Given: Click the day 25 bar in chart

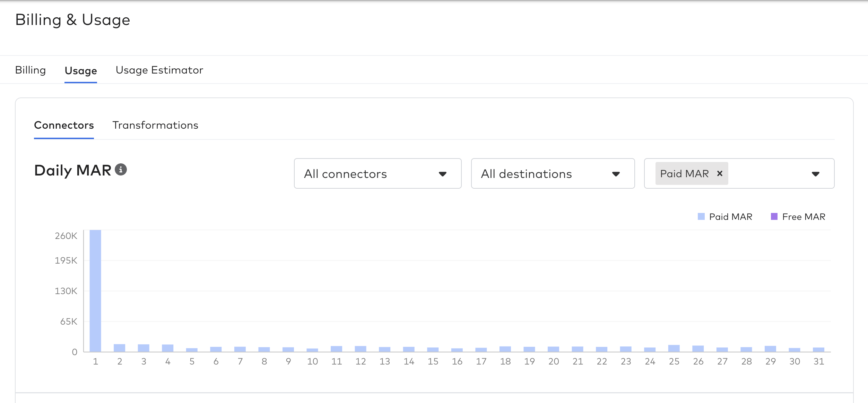Looking at the screenshot, I should 674,348.
